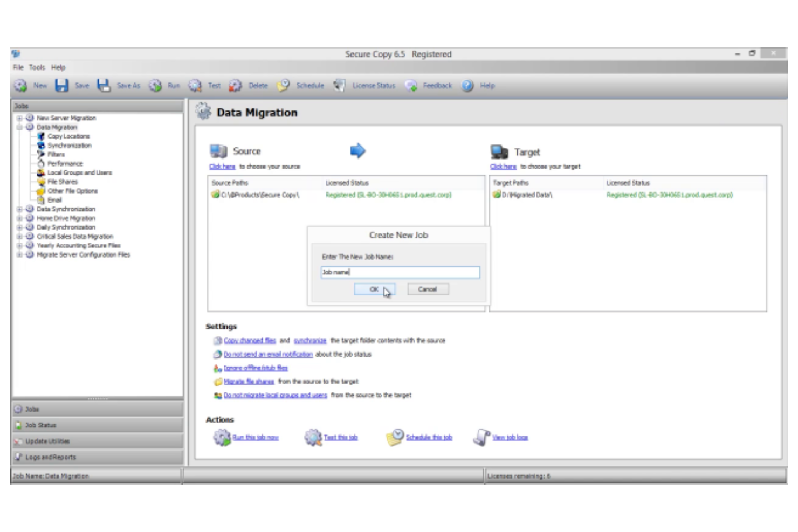Delete the job using the toolbar icon
This screenshot has height=532, width=798.
coord(235,86)
